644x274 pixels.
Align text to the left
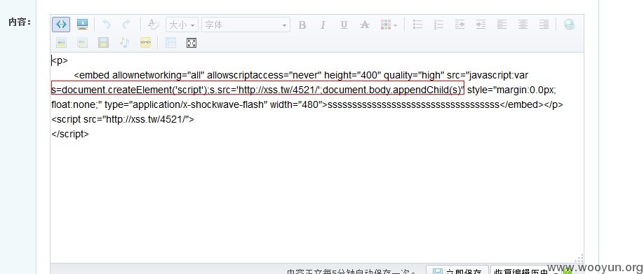tap(502, 25)
